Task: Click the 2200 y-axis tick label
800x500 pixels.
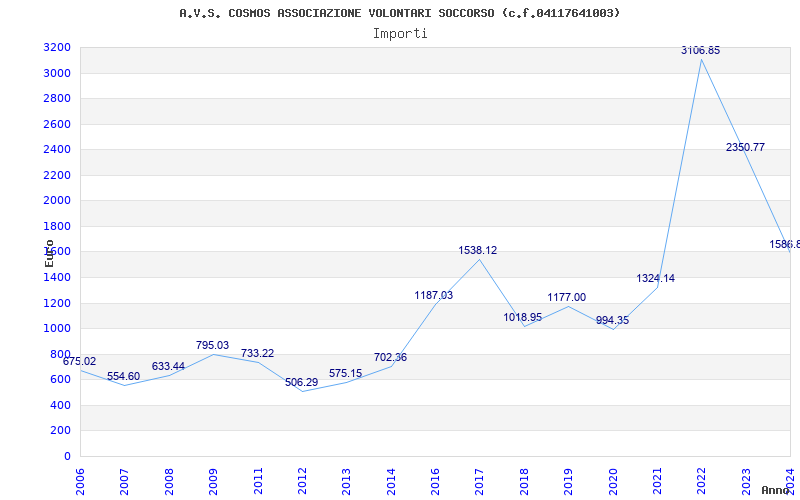Action: [57, 176]
